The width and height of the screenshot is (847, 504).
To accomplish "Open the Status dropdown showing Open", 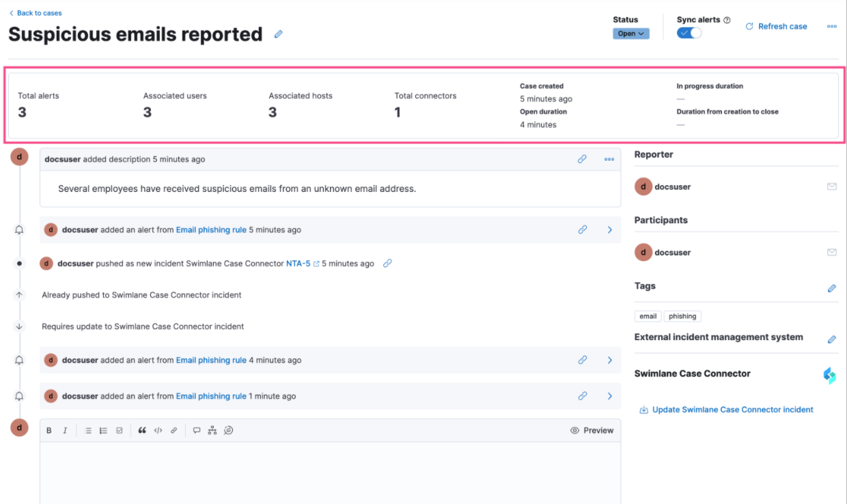I will point(630,33).
